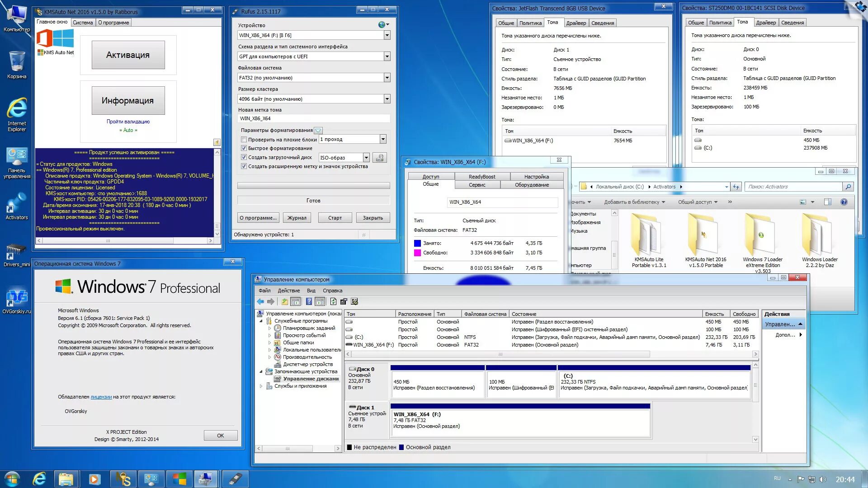Image resolution: width=868 pixels, height=488 pixels.
Task: Open the Действие menu in Computer Management
Action: (288, 291)
